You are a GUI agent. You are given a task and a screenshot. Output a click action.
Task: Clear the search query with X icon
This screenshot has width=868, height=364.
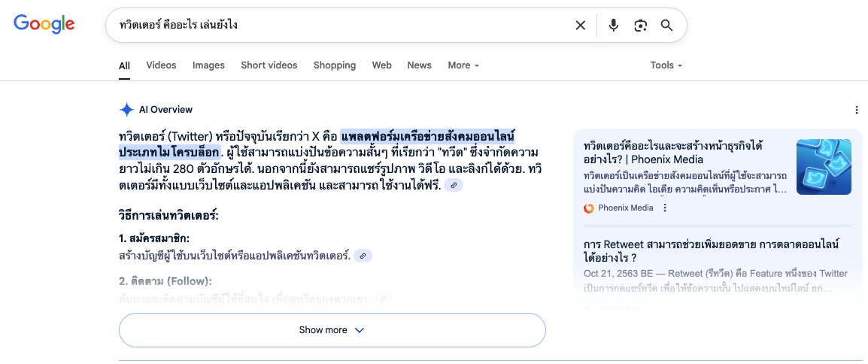pos(580,26)
